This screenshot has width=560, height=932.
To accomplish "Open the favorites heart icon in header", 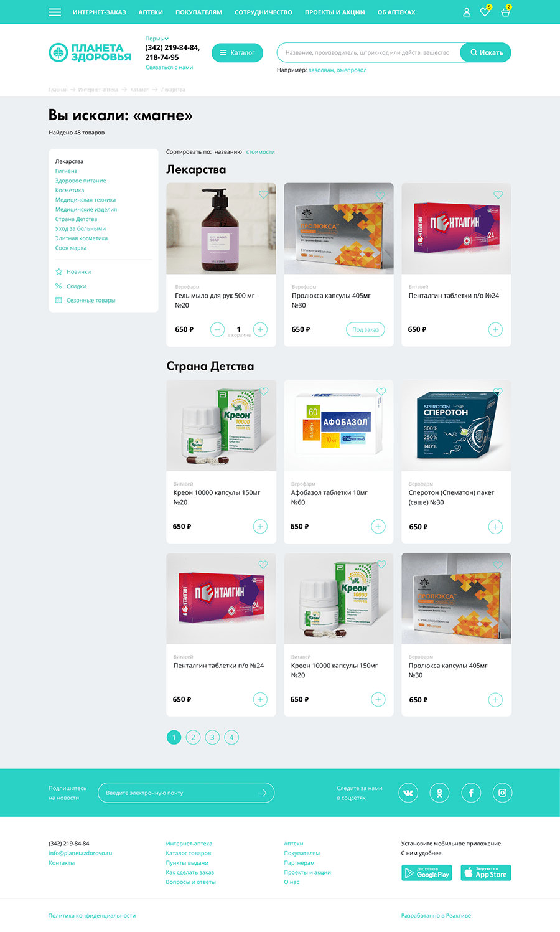I will 485,12.
